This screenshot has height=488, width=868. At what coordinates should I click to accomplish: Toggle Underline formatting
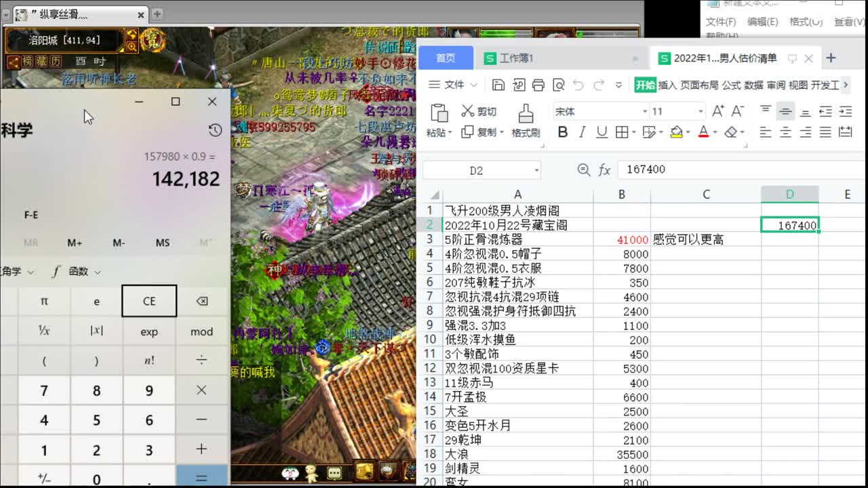(601, 132)
